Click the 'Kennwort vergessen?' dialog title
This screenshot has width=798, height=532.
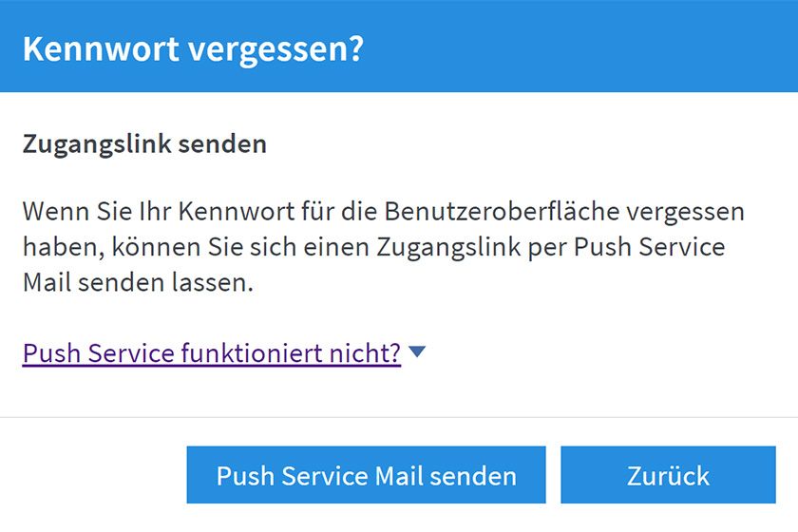193,47
